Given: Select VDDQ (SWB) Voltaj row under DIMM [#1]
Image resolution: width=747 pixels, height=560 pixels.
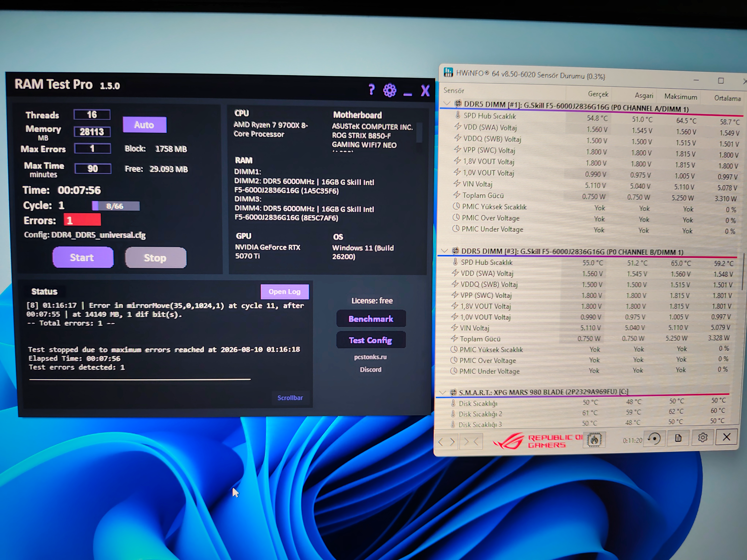Looking at the screenshot, I should click(596, 141).
